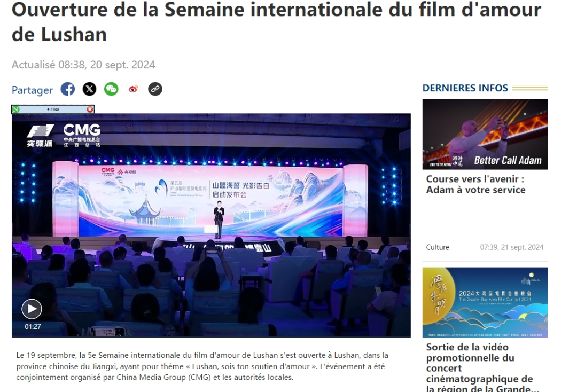Share the article on Facebook

click(68, 89)
